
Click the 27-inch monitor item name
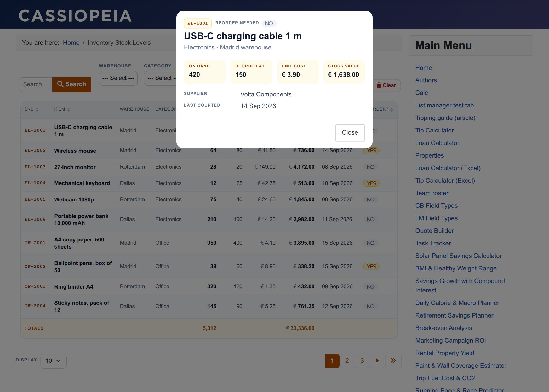pos(75,167)
